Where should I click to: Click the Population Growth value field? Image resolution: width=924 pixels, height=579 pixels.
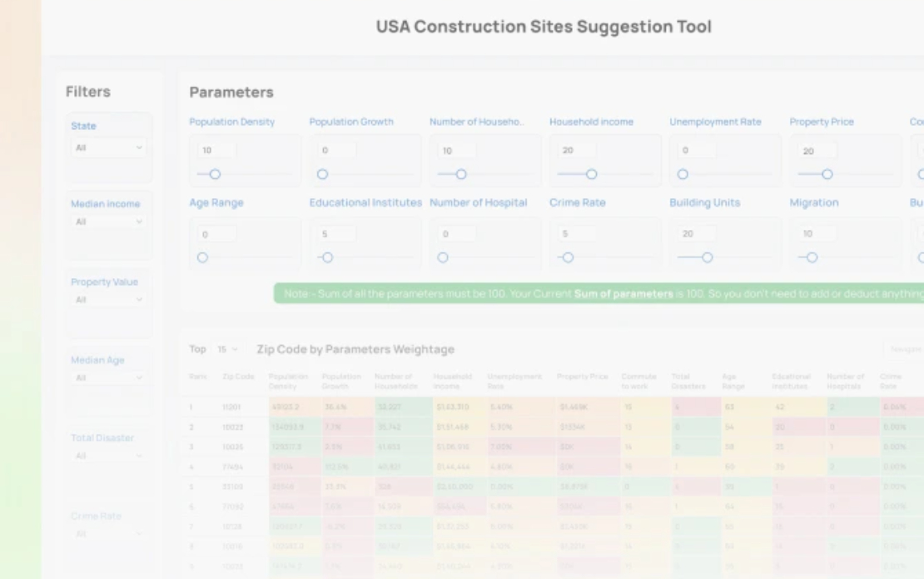(337, 150)
